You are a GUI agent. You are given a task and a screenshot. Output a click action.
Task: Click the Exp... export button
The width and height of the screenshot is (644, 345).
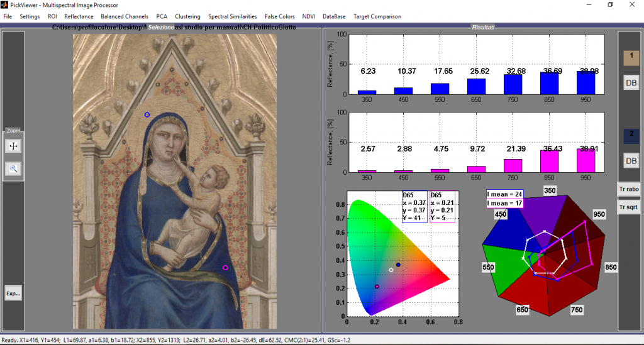click(13, 293)
